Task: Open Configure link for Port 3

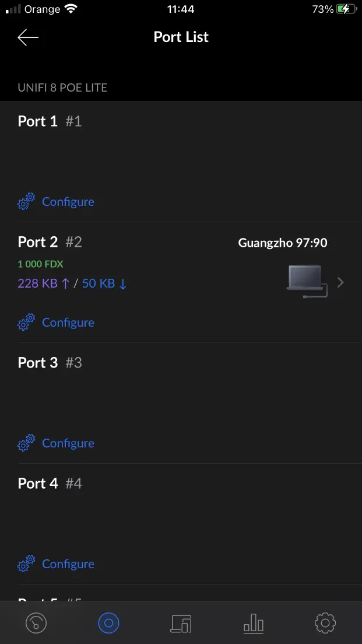Action: click(68, 443)
